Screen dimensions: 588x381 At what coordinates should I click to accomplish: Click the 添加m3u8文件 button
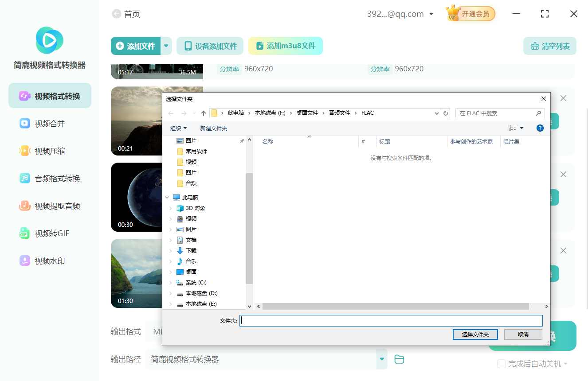pos(285,46)
